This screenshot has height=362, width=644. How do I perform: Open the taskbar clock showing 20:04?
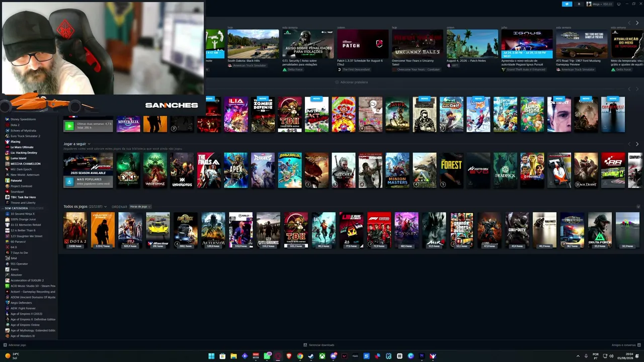click(625, 356)
